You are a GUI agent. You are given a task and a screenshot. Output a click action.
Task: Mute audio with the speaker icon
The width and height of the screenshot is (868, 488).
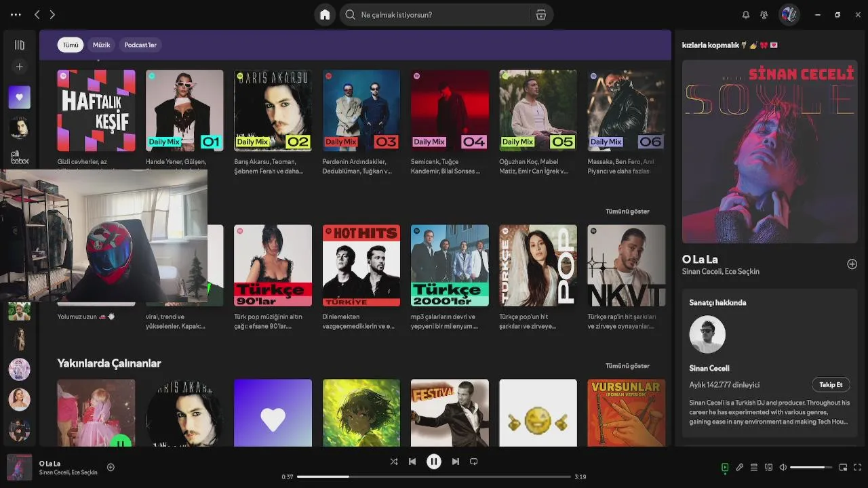click(783, 468)
